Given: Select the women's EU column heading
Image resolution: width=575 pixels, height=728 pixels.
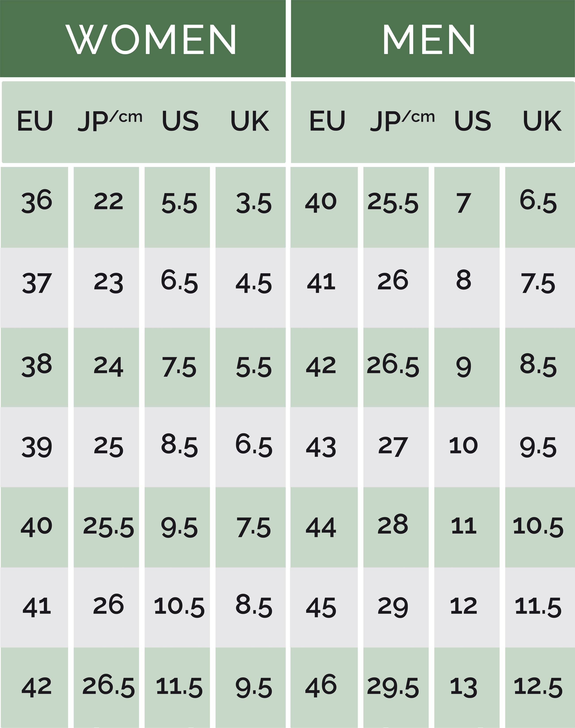Looking at the screenshot, I should [35, 121].
